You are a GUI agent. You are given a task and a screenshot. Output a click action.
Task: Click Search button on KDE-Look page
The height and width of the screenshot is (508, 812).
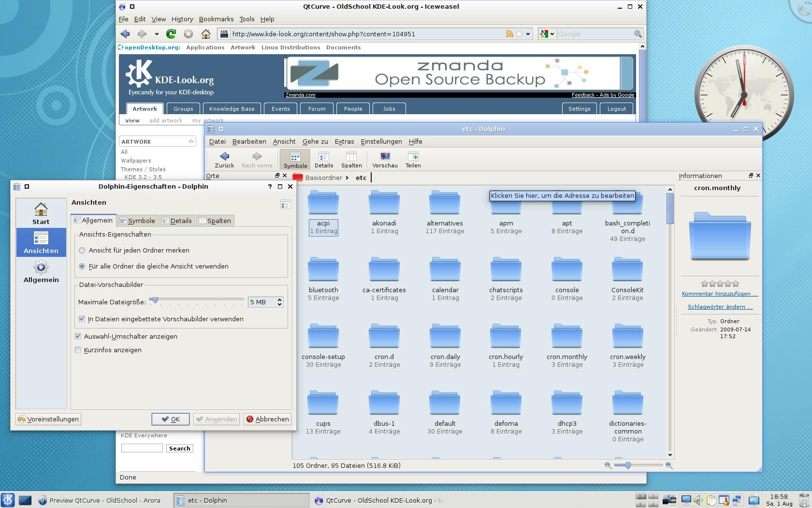coord(179,448)
